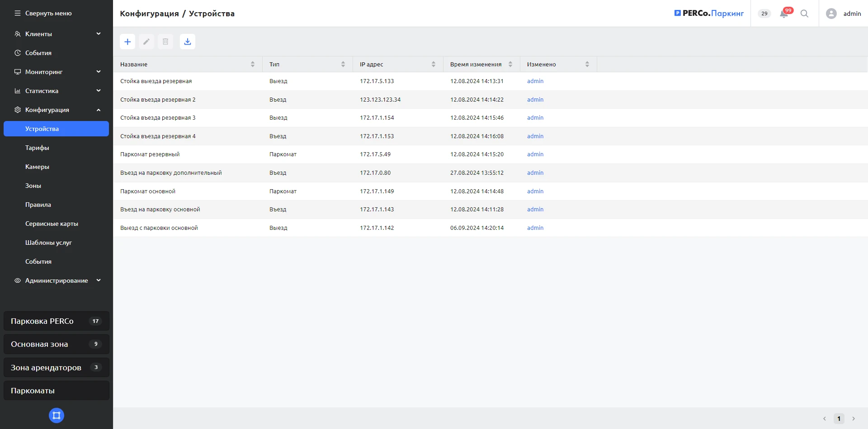Click the search magnifier icon
868x429 pixels.
(x=804, y=14)
